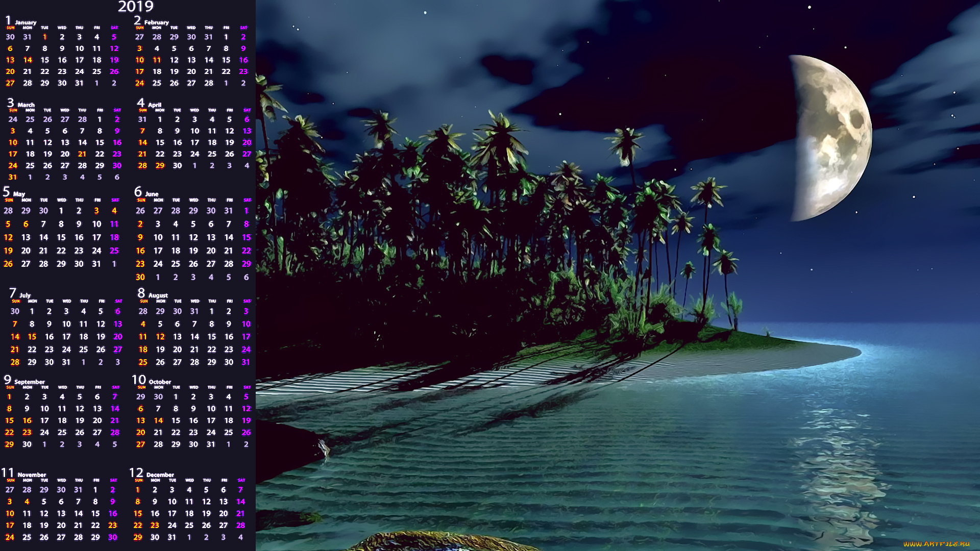Click the February month label
Screen dimensions: 980x551
click(x=156, y=22)
